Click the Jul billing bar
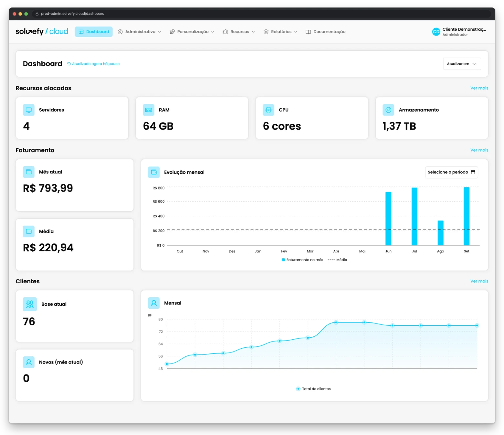Viewport: 504px width, 435px height. (x=415, y=216)
